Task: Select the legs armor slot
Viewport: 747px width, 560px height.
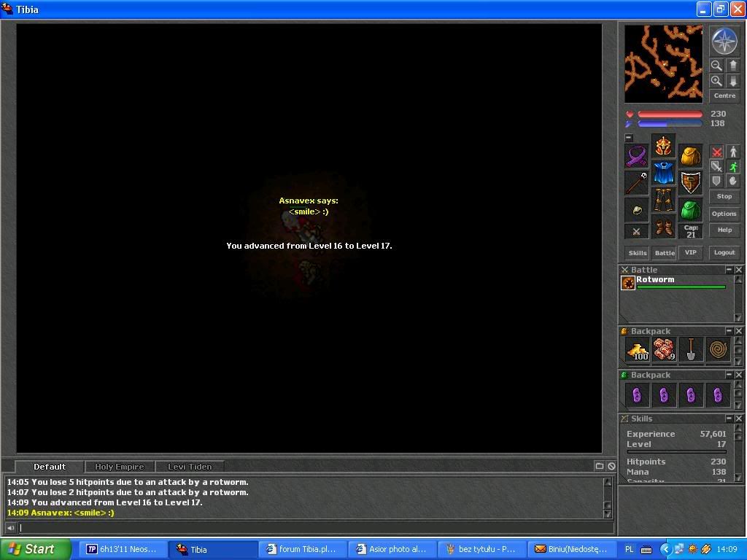Action: (664, 200)
